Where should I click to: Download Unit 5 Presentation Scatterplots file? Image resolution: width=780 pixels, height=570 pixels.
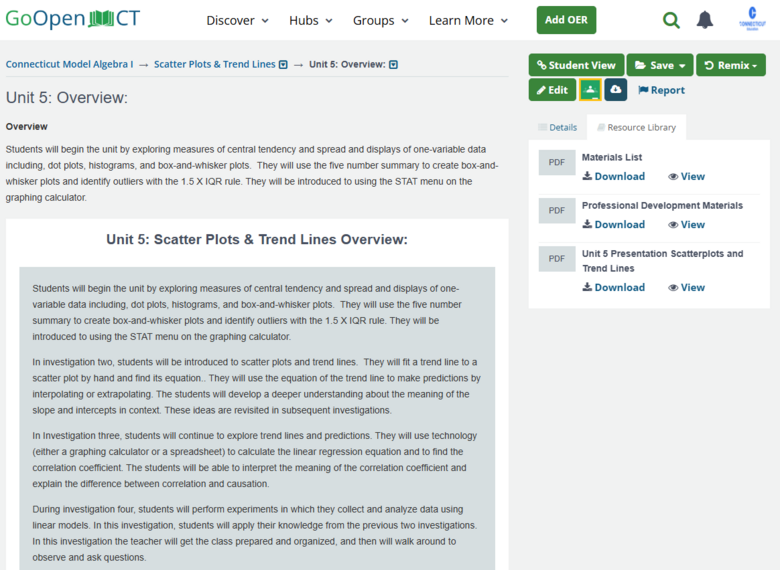613,287
